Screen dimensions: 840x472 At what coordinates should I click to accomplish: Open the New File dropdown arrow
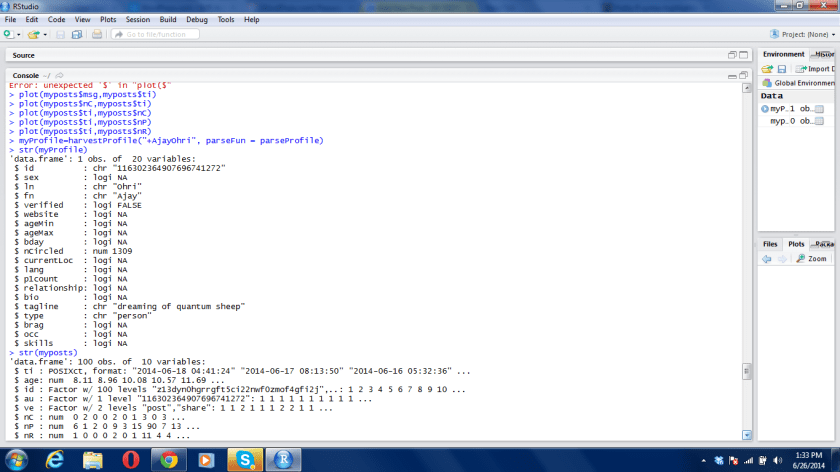(19, 35)
